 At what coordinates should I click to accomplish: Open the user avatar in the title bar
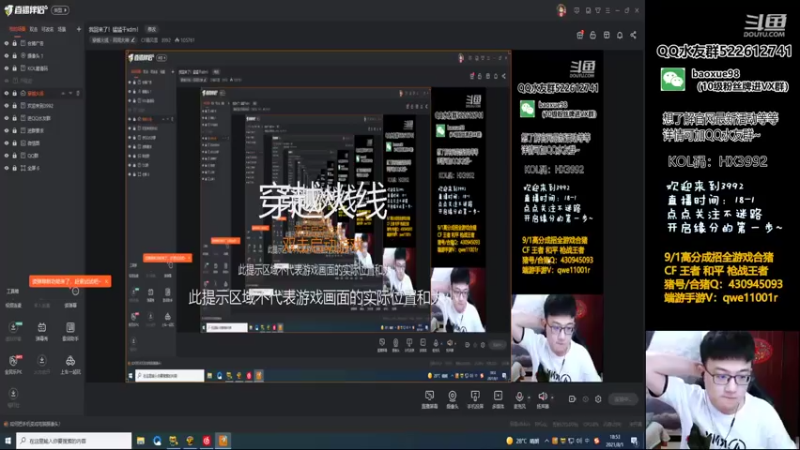pyautogui.click(x=561, y=10)
